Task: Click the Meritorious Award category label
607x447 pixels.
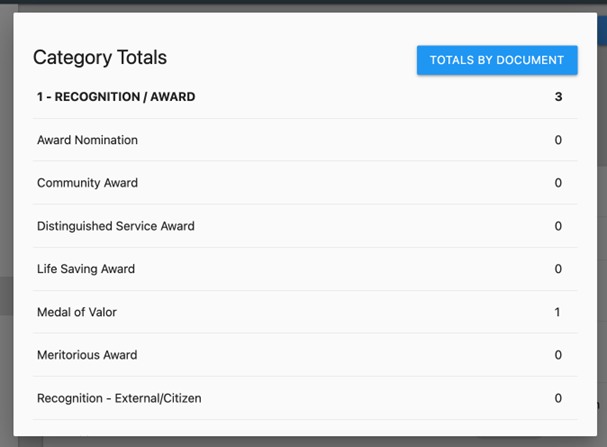Action: tap(87, 355)
